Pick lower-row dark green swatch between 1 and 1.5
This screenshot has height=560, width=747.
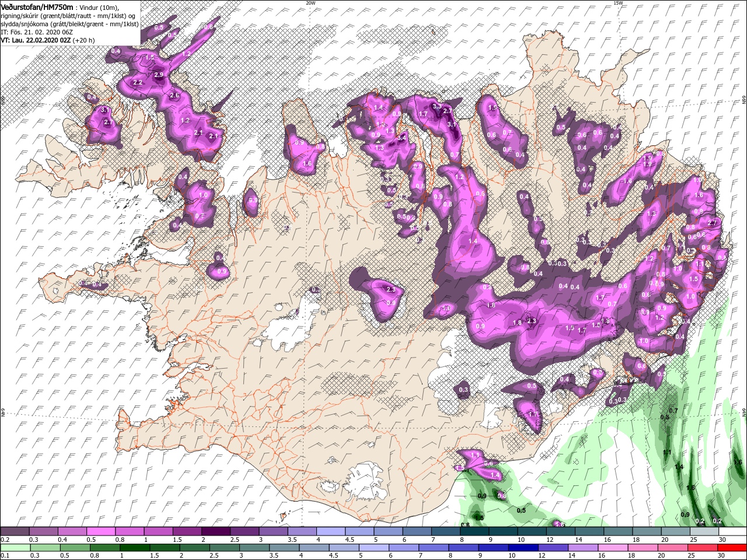point(135,548)
